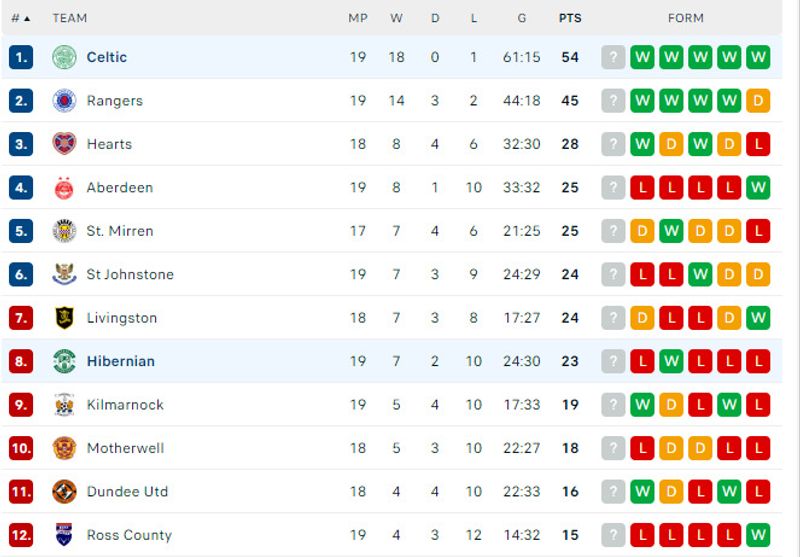Click the Livingston club crest icon

coord(64,318)
